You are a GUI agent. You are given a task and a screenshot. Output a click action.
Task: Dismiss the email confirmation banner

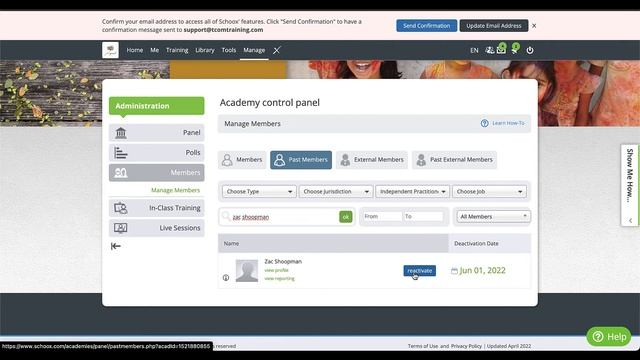[x=534, y=26]
